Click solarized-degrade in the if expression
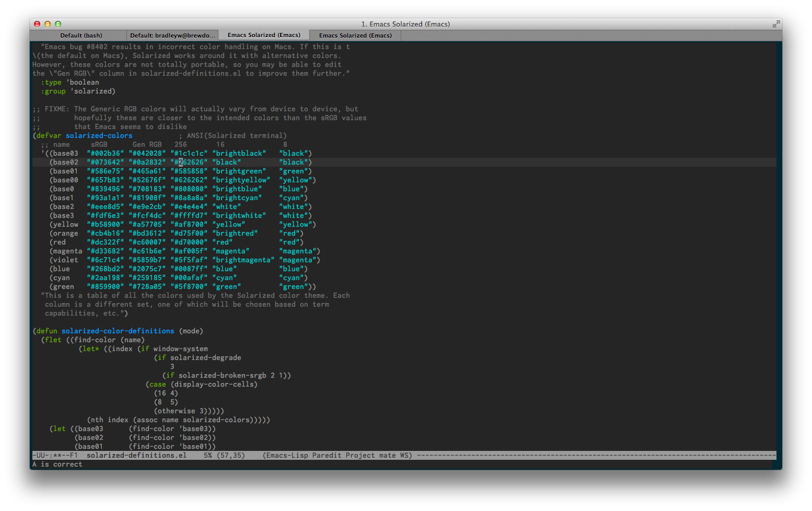 (206, 358)
